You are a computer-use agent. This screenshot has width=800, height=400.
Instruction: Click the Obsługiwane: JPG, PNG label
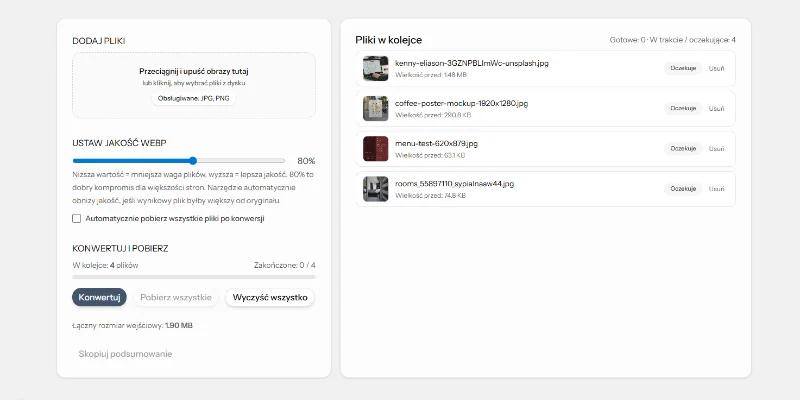click(x=194, y=98)
